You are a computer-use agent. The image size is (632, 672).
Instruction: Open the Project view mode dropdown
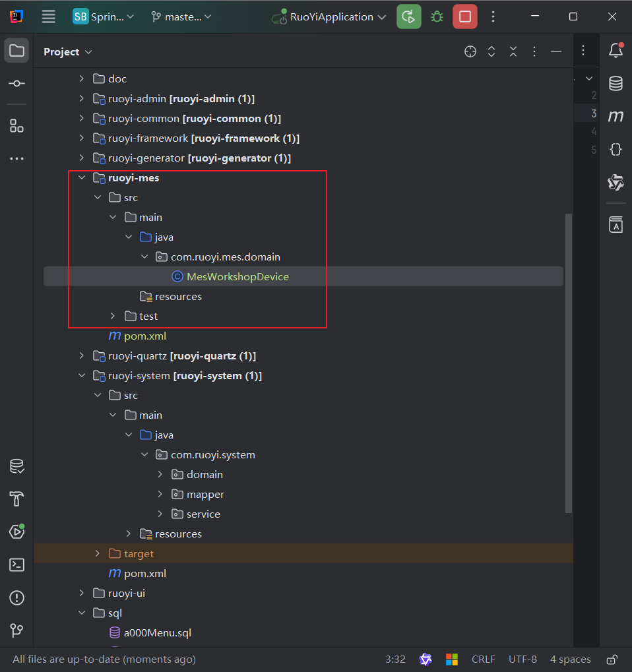click(x=68, y=52)
